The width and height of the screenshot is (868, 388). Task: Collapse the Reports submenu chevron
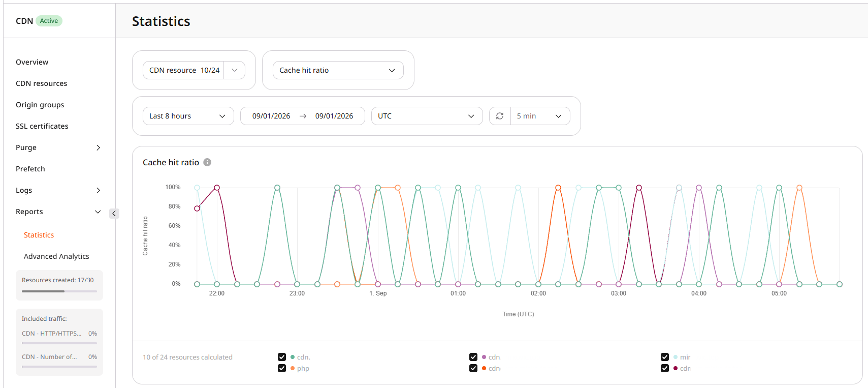(x=98, y=212)
